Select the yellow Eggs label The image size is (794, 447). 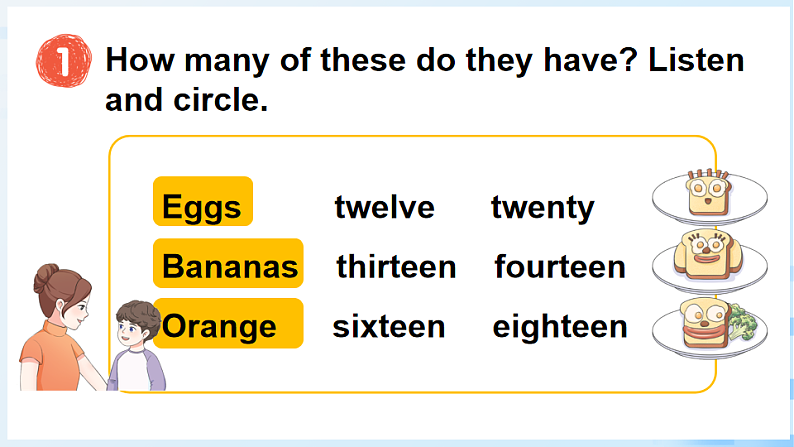click(x=203, y=206)
